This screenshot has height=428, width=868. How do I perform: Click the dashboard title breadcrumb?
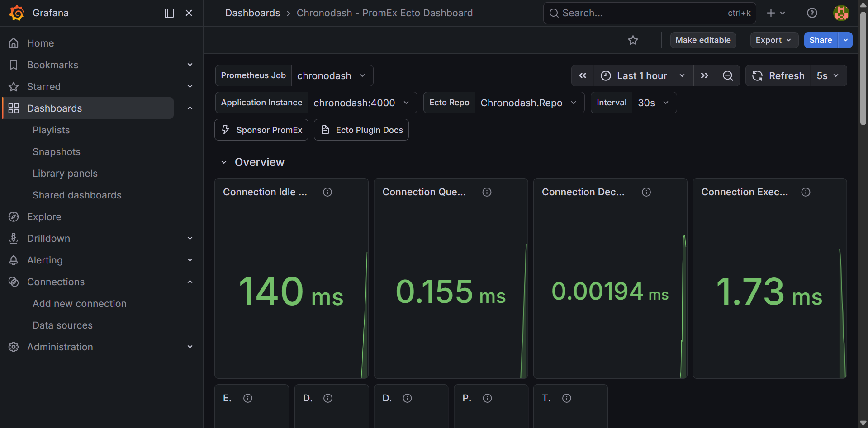[x=385, y=13]
